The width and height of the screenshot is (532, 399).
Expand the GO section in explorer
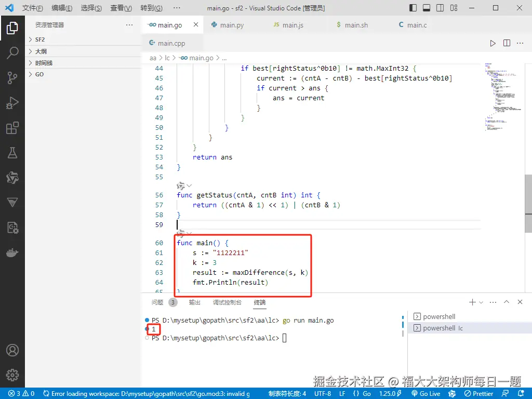click(83, 75)
